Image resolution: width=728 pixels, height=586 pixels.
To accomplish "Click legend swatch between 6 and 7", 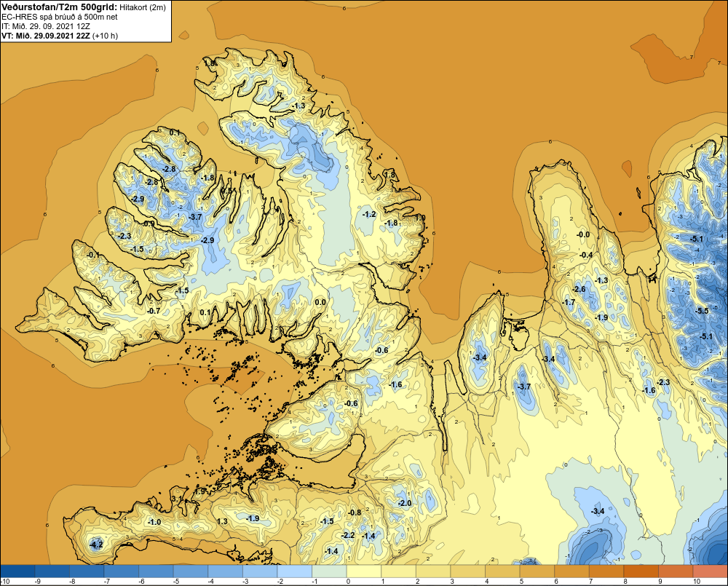I will 572,571.
